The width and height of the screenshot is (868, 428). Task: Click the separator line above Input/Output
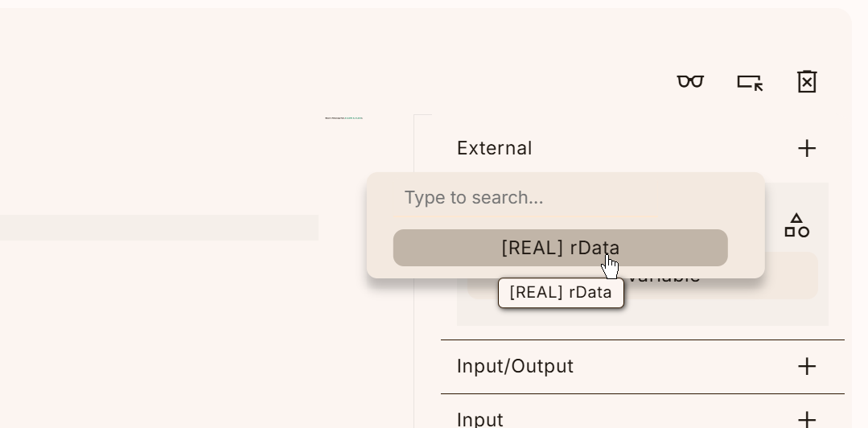(x=642, y=340)
